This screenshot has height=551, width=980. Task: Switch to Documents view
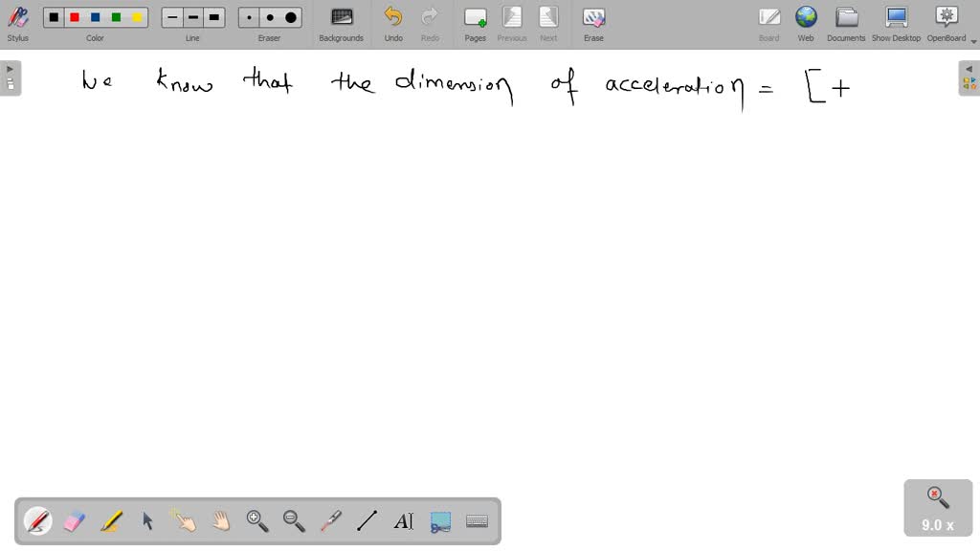pyautogui.click(x=846, y=21)
